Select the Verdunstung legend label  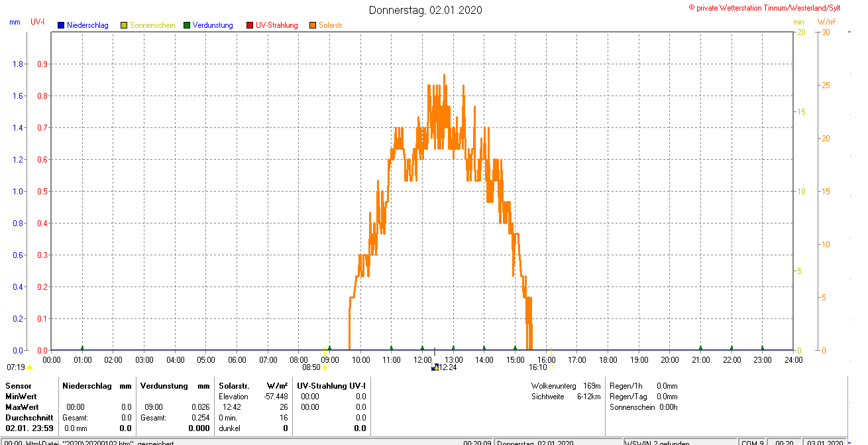pos(213,25)
